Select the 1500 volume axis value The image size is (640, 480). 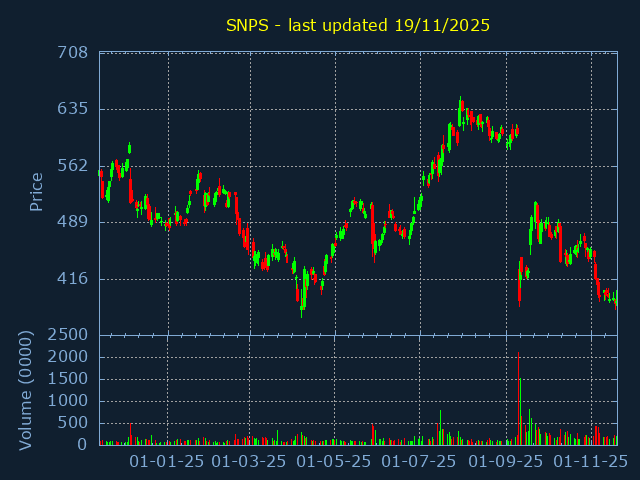point(66,379)
